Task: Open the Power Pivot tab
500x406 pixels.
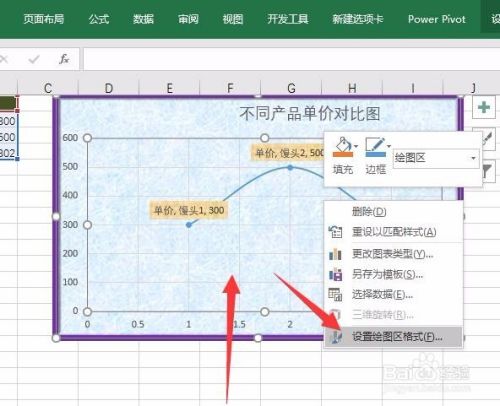Action: click(x=437, y=19)
